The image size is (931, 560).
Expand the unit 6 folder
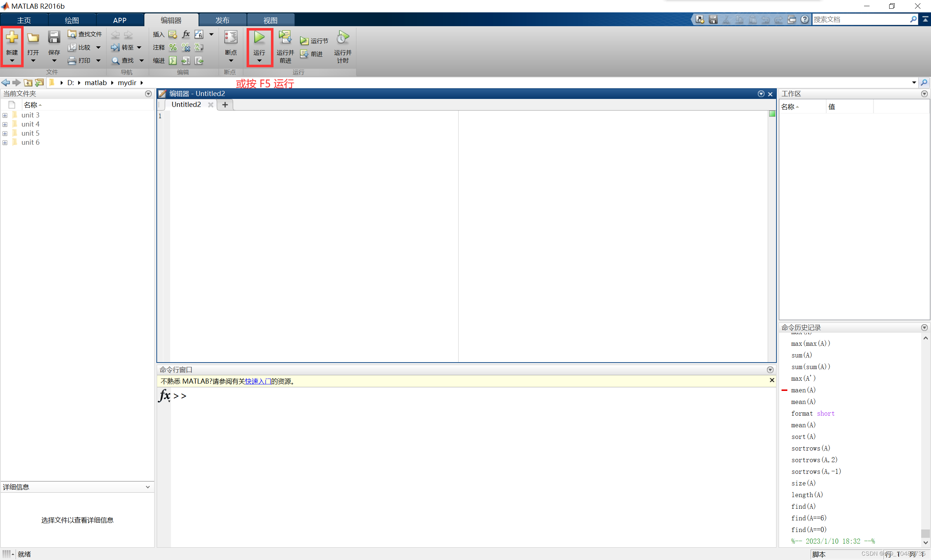click(x=5, y=143)
